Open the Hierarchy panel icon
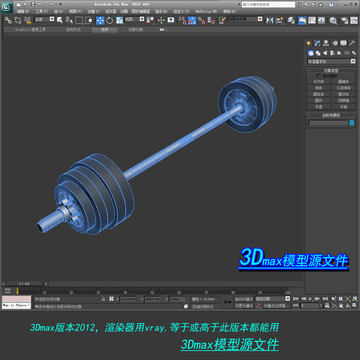The width and height of the screenshot is (360, 360). point(326,43)
